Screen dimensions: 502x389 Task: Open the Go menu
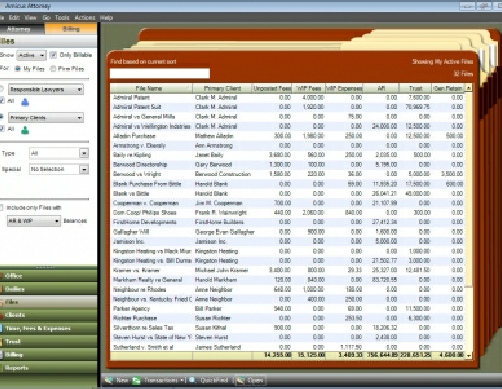(x=46, y=18)
